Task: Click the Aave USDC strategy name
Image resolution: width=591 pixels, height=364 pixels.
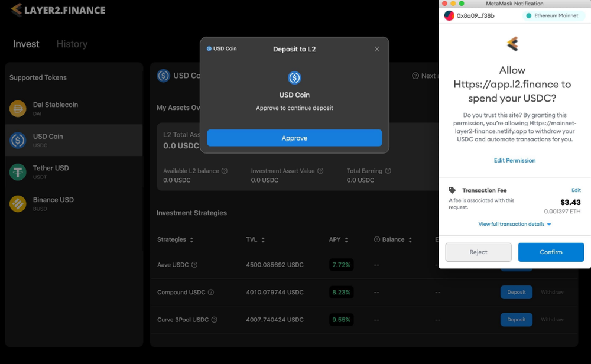Action: (173, 265)
